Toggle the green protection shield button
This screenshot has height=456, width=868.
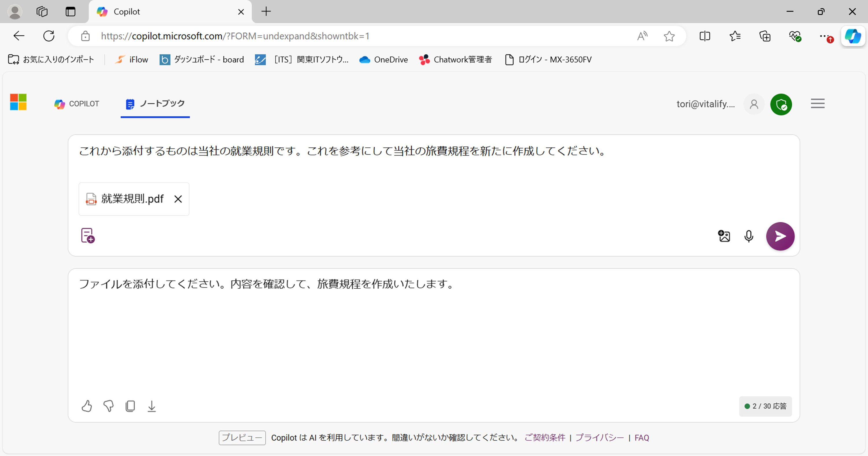click(781, 104)
